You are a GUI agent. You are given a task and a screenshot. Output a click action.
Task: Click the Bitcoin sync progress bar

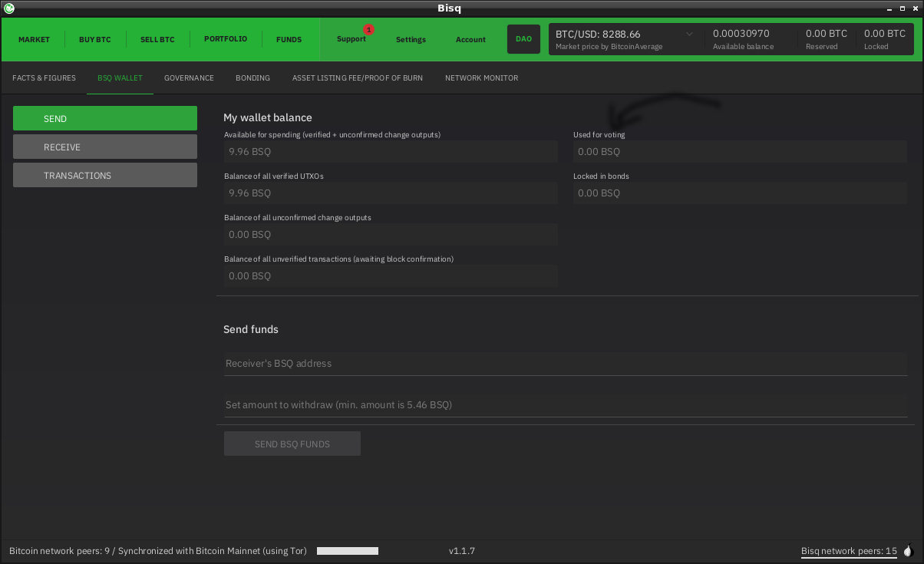[x=348, y=551]
